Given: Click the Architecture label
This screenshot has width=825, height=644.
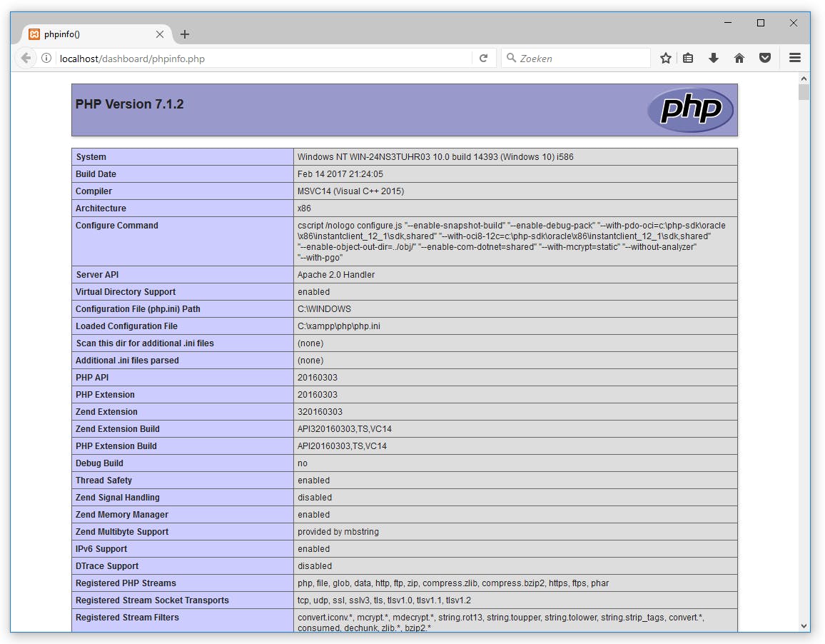Looking at the screenshot, I should [101, 208].
